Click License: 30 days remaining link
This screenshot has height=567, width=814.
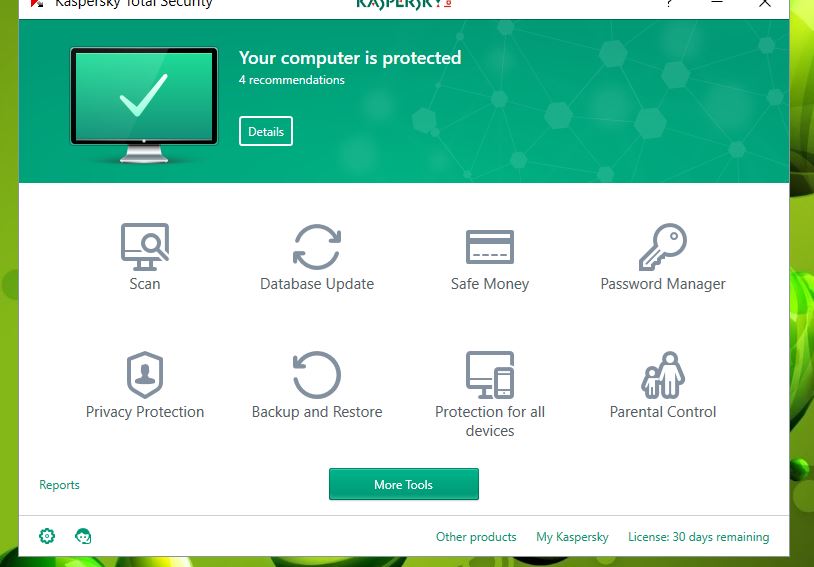coord(699,537)
